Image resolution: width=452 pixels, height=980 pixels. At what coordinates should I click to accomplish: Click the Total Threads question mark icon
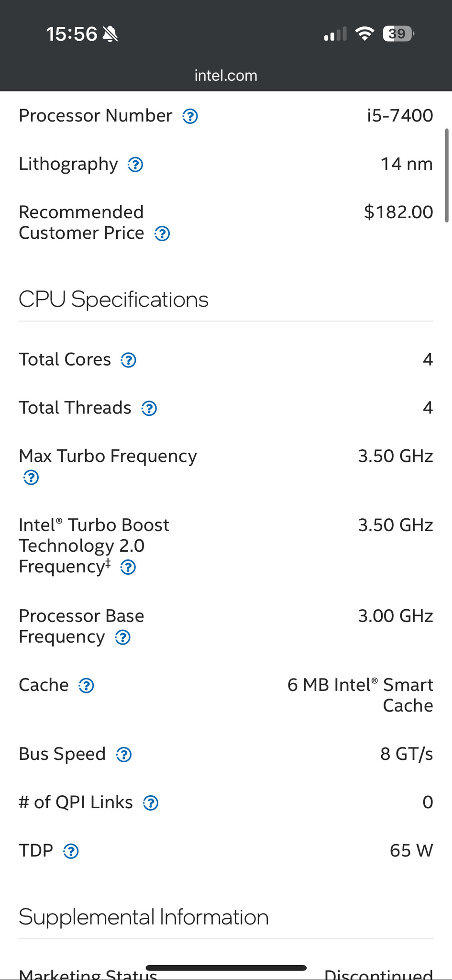pyautogui.click(x=149, y=409)
